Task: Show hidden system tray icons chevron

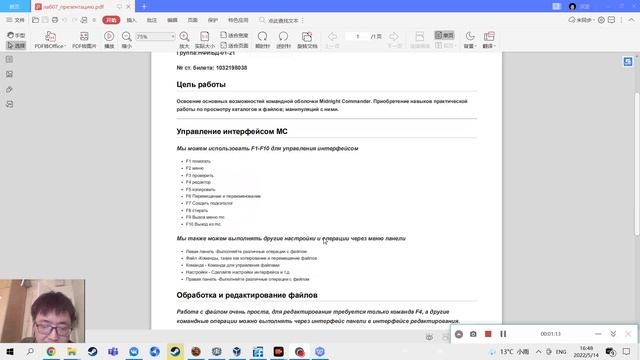Action: tap(538, 351)
